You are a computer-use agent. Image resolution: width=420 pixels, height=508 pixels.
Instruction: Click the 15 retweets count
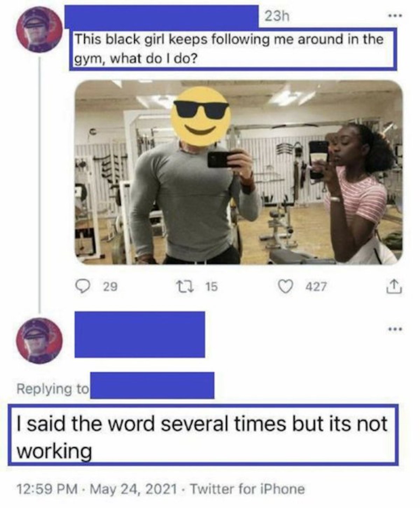[x=211, y=287]
